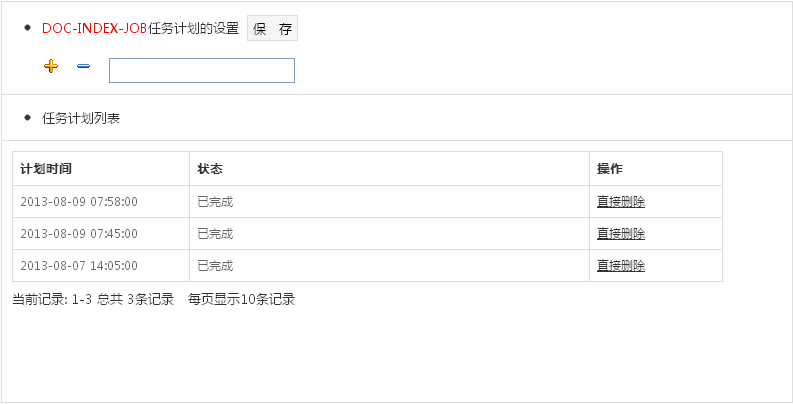The height and width of the screenshot is (404, 793).
Task: Click 已完成 status in the 07:45:00 row
Action: 215,234
